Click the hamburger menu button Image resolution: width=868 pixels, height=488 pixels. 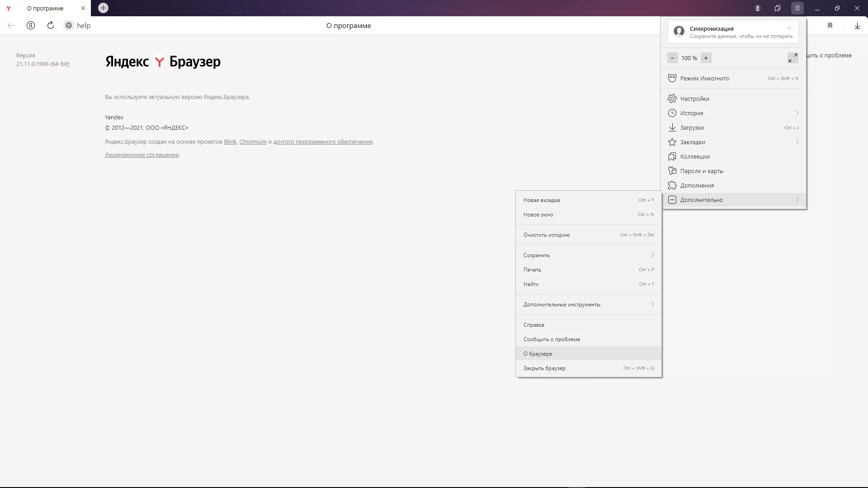click(x=797, y=8)
